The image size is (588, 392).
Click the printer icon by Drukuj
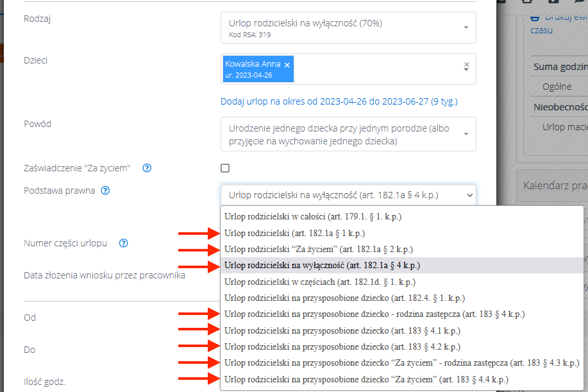(534, 17)
